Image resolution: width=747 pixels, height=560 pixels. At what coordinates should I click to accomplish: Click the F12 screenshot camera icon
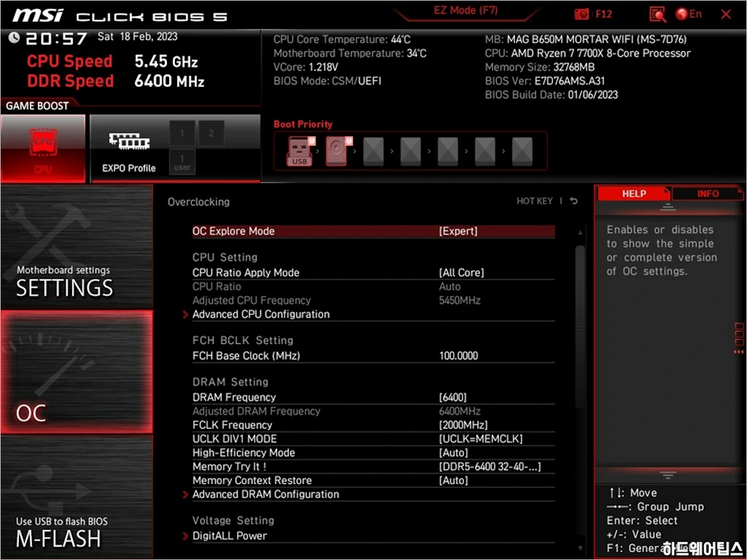[581, 15]
